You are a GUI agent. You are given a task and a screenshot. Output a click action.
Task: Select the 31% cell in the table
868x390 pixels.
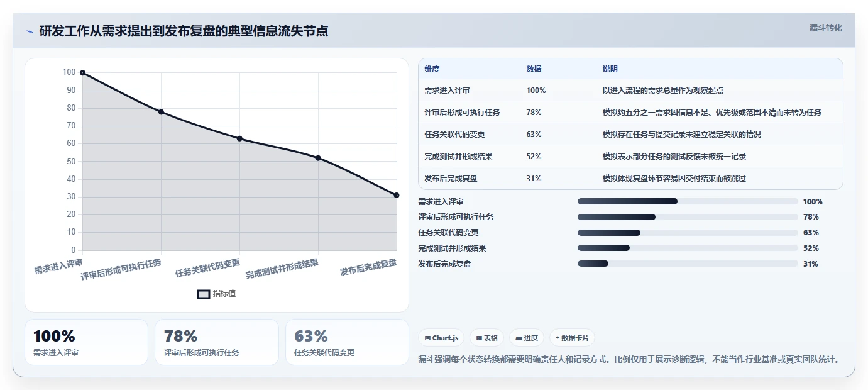click(x=534, y=179)
